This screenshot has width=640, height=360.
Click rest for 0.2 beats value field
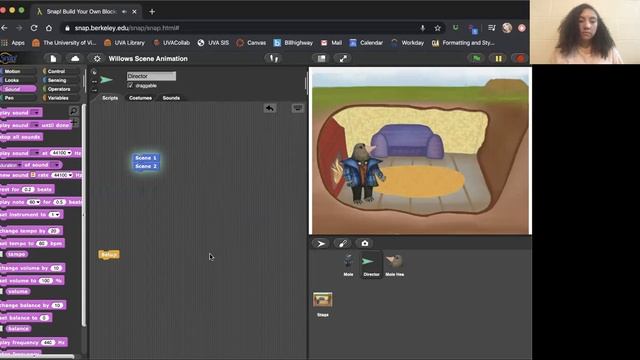pyautogui.click(x=27, y=189)
